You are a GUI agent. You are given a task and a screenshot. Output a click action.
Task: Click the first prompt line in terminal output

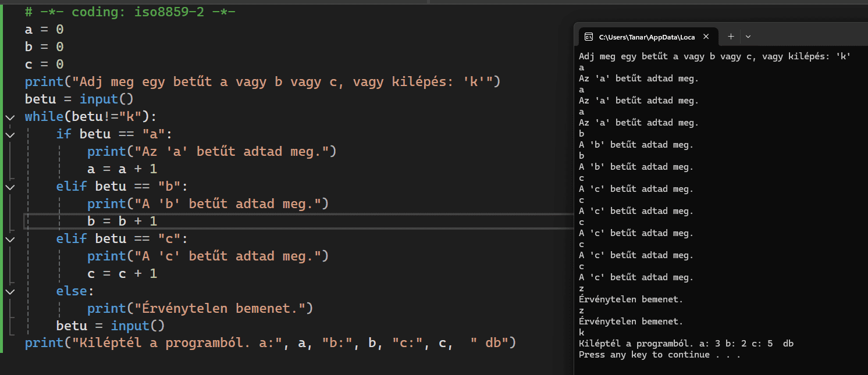pyautogui.click(x=714, y=56)
